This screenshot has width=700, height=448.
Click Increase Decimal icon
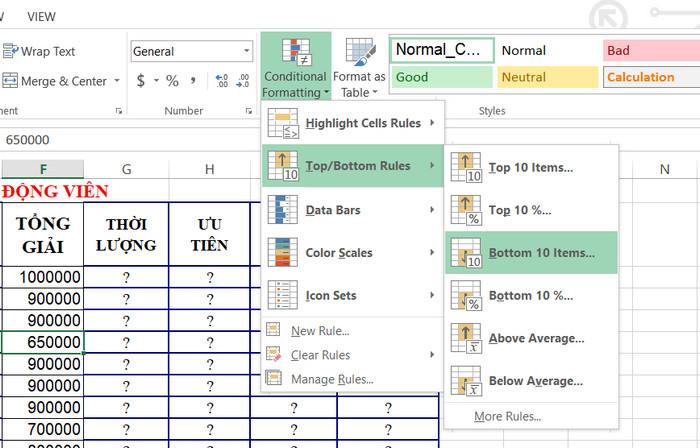pos(221,81)
